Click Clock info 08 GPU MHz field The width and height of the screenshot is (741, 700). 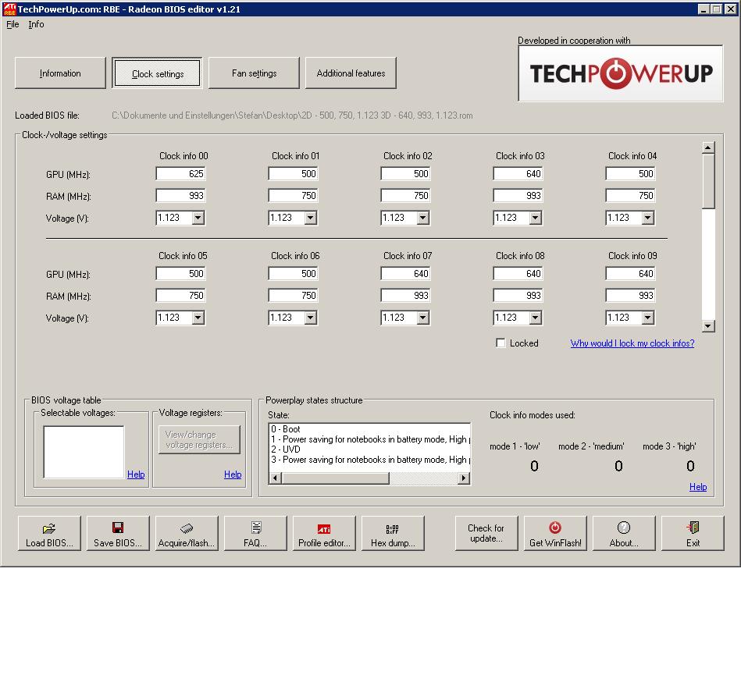coord(518,273)
